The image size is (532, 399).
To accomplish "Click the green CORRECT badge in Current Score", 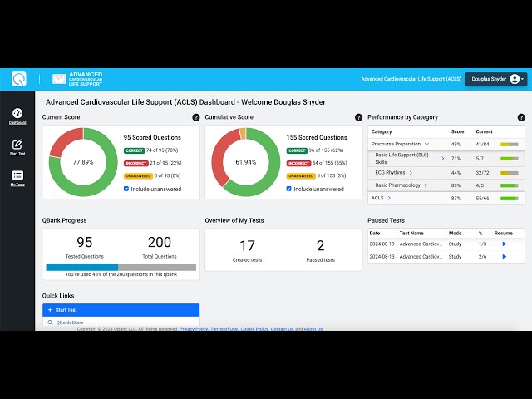I will point(135,150).
